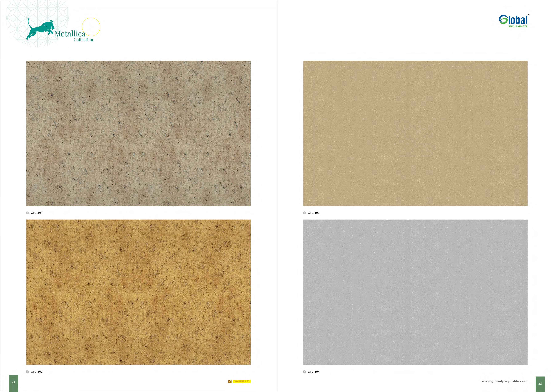Click the page 22 number tab
554x392 pixels.
pos(540,384)
